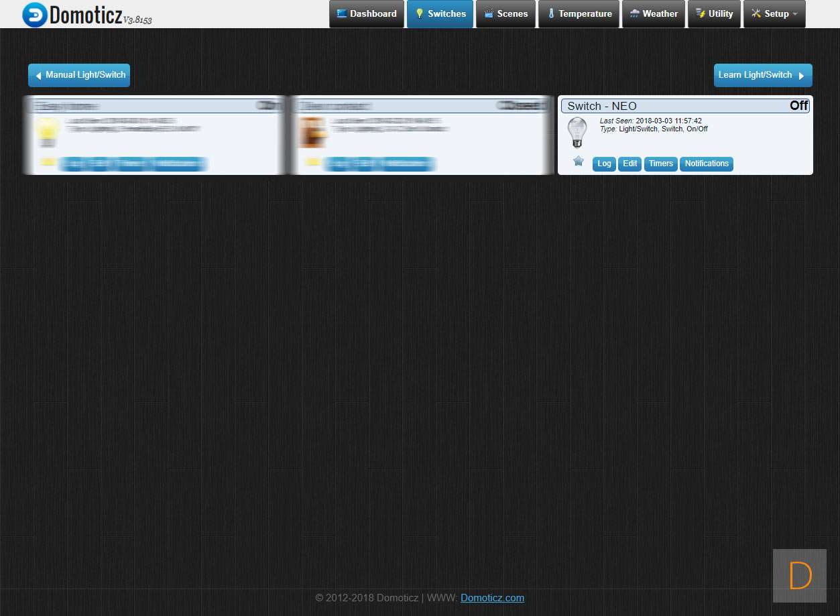Viewport: 840px width, 616px height.
Task: Open the Temperature tab
Action: pos(579,14)
